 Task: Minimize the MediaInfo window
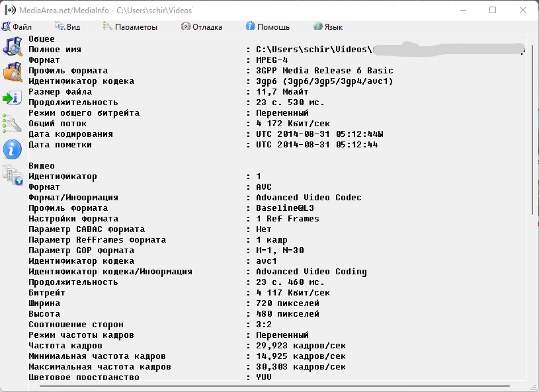(x=462, y=10)
